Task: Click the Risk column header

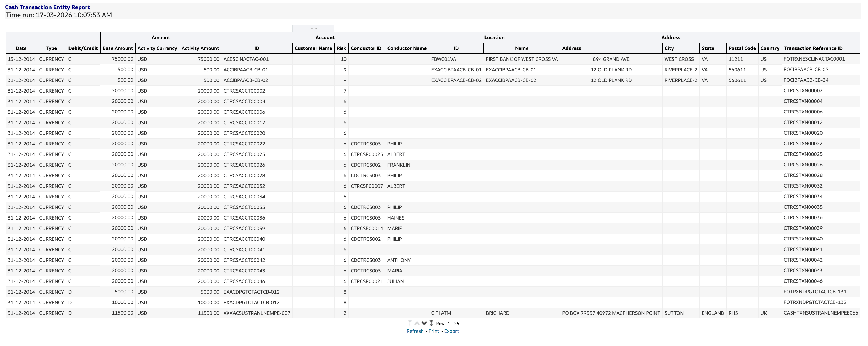Action: point(341,48)
